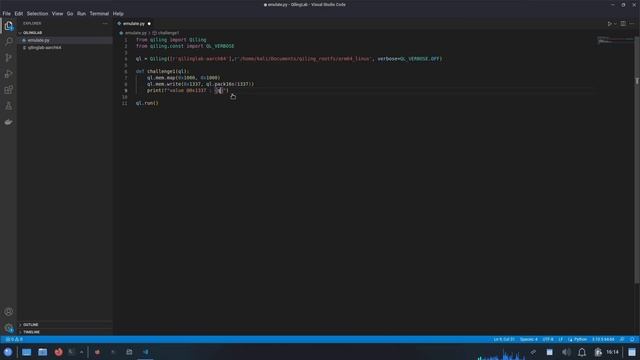This screenshot has height=360, width=640.
Task: Open the Kali application launcher menu
Action: pyautogui.click(x=8, y=352)
